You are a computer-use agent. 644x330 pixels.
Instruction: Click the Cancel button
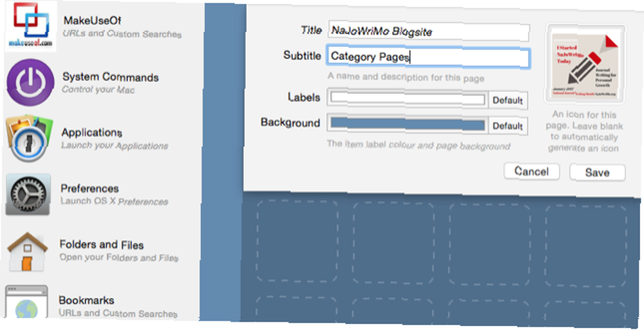tap(531, 171)
